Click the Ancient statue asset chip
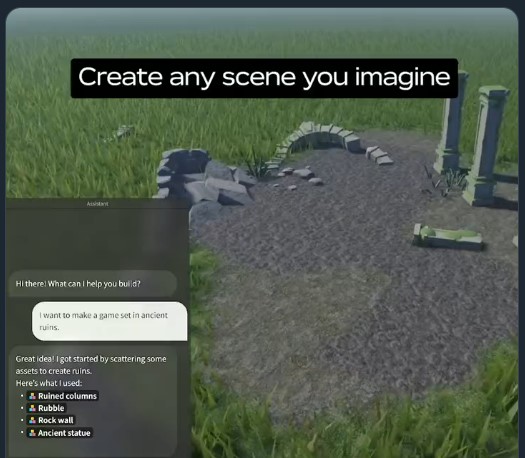Screen dimensions: 525x458 click(60, 433)
